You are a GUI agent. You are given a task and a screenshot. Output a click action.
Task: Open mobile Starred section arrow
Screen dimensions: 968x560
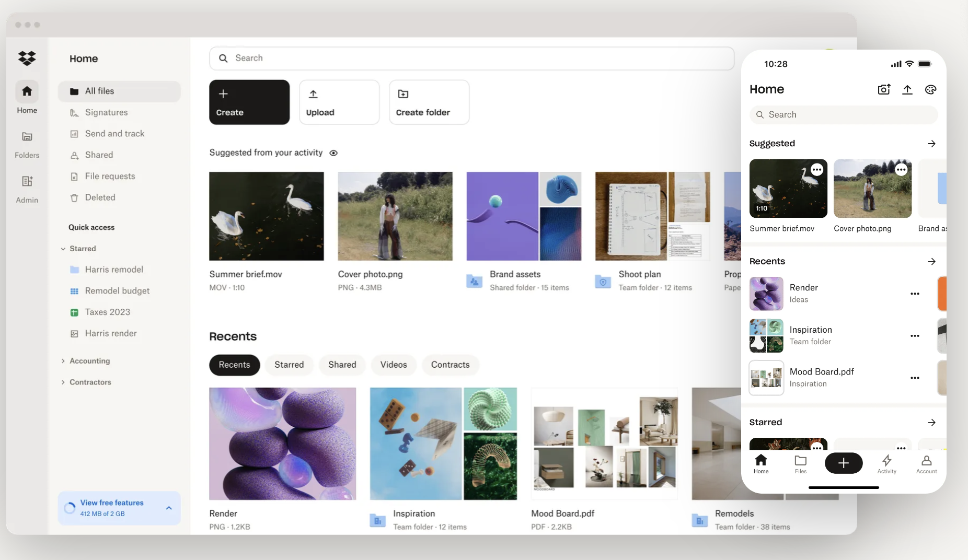pyautogui.click(x=931, y=423)
